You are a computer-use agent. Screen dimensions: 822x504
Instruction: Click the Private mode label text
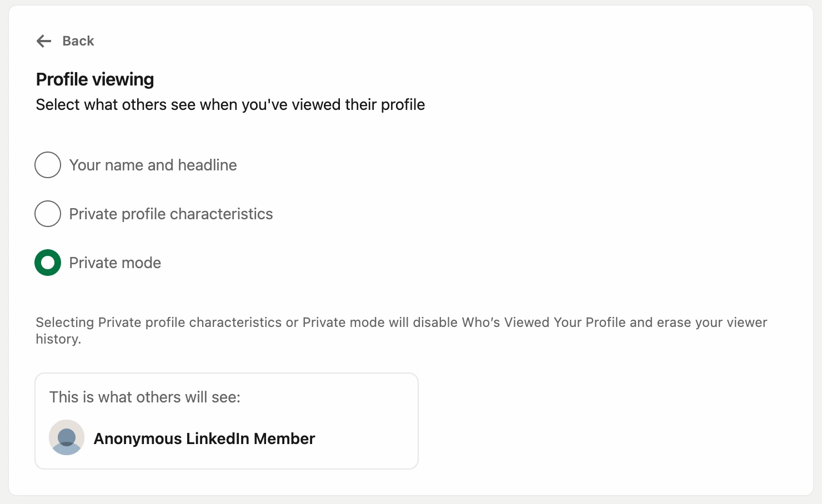(x=114, y=263)
